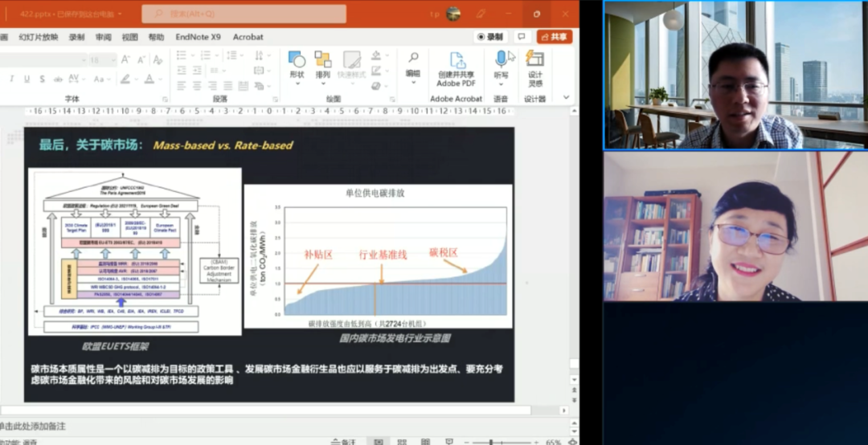
Task: Toggle strikethrough formatting
Action: pyautogui.click(x=58, y=80)
